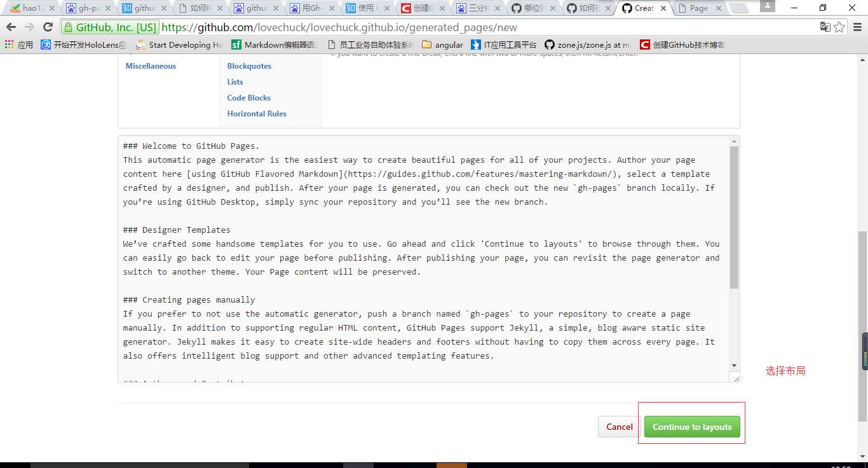The width and height of the screenshot is (868, 468).
Task: Open 员工业务自助体验系统 bookmark
Action: click(x=370, y=45)
